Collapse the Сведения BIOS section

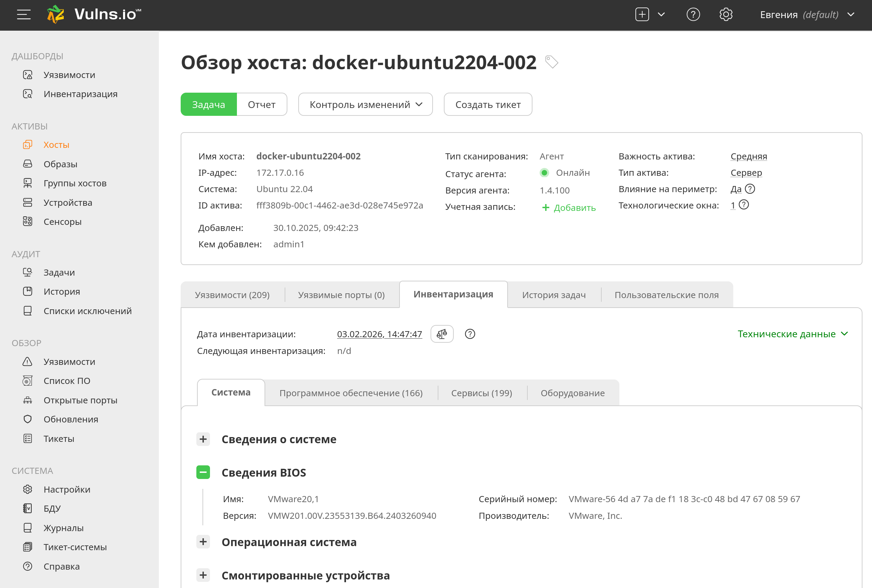point(203,472)
